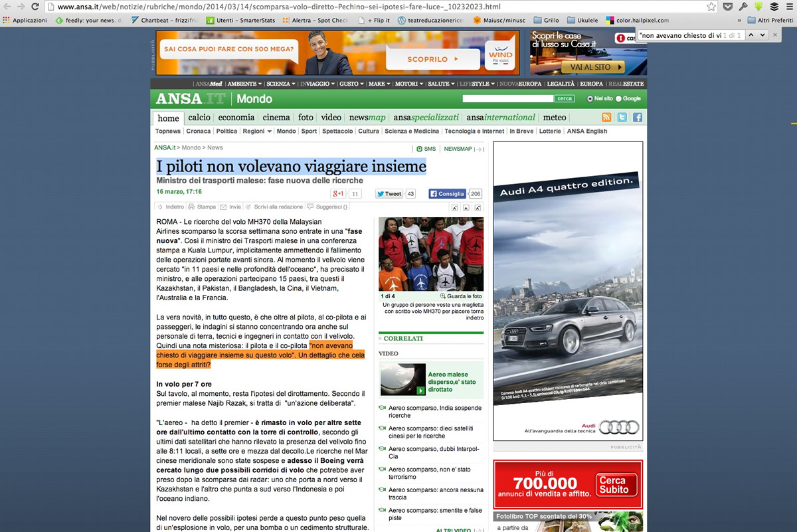Open the Alertra Spot Check bookmark

[315, 21]
